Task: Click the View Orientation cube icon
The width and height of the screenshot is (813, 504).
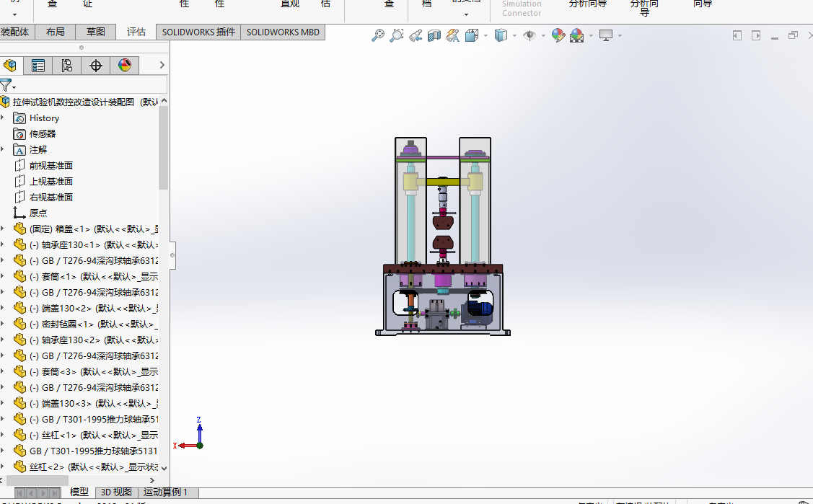Action: click(x=472, y=35)
